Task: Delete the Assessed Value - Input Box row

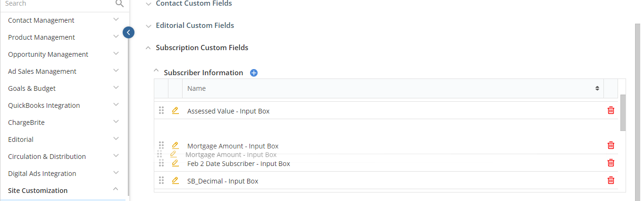Action: [x=611, y=111]
